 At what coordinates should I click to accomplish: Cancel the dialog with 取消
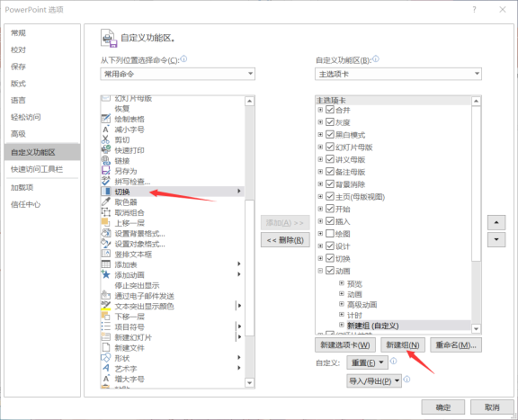(x=492, y=407)
